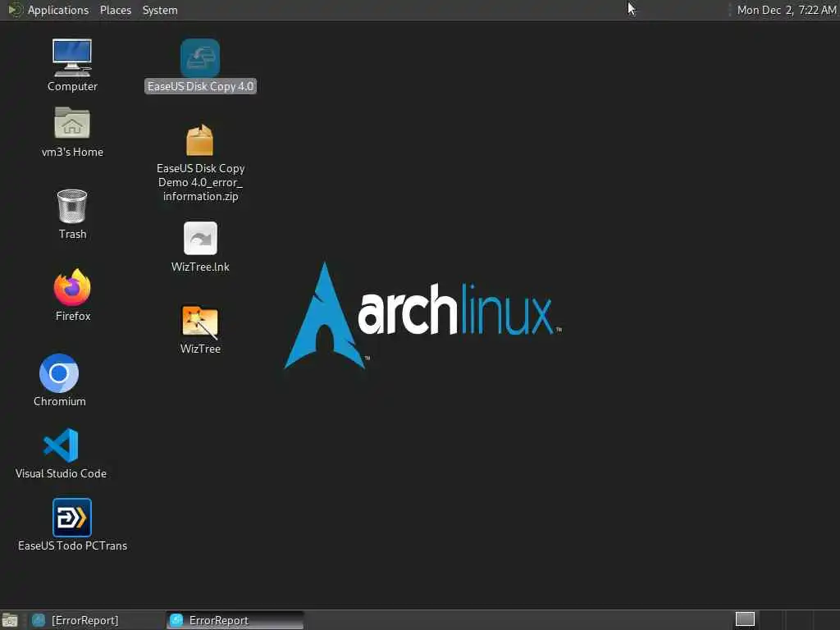This screenshot has width=840, height=630.
Task: Click the show desktop icon in bottom panel
Action: point(10,620)
